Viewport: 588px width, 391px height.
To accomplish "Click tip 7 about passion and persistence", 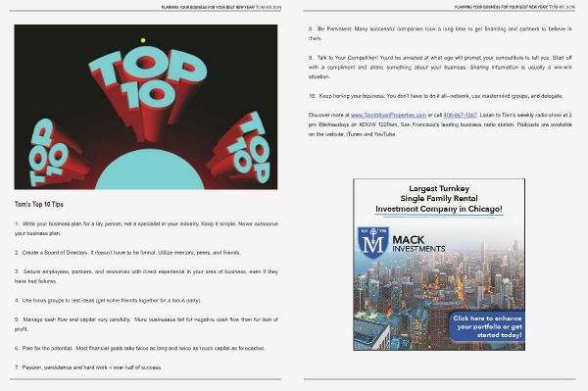I will pos(88,367).
